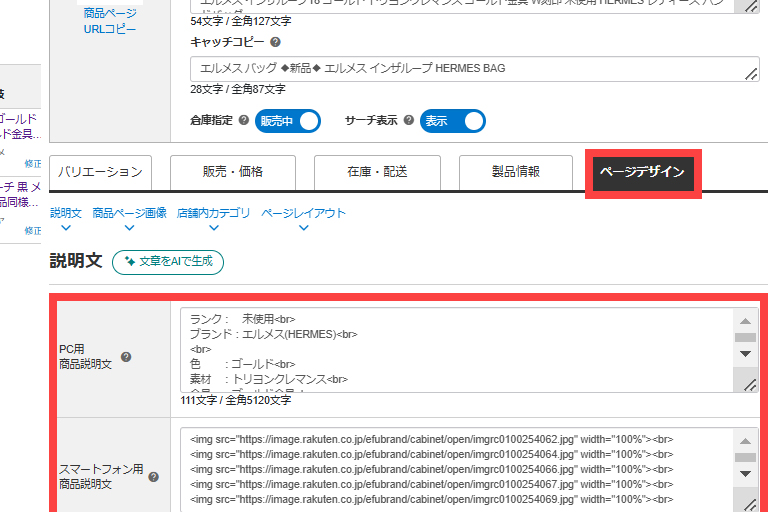Viewport: 768px width, 512px height.
Task: Toggle the 販売中 warehouse switch
Action: 288,121
